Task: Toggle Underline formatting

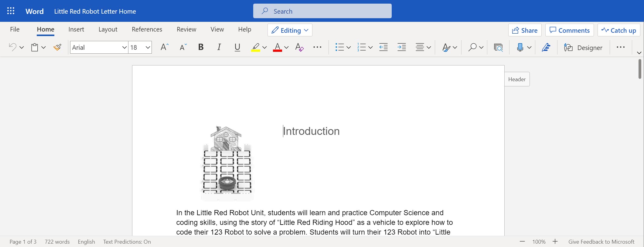Action: (237, 47)
